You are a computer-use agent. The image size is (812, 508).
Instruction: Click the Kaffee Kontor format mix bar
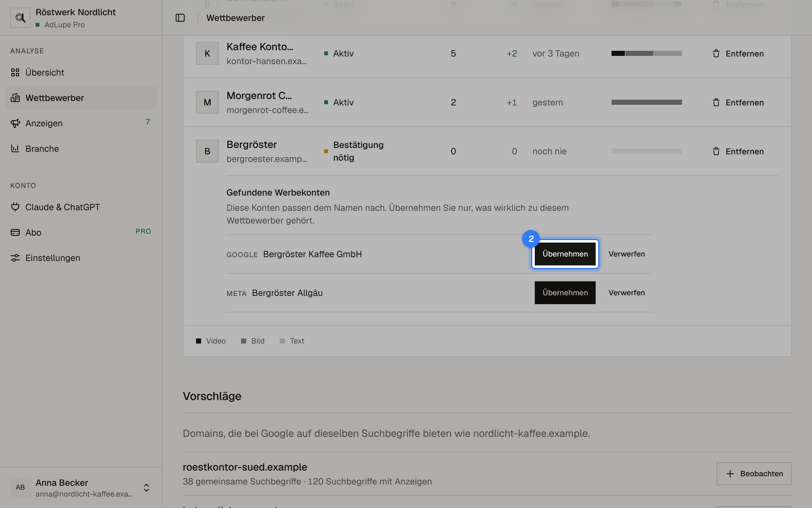(646, 53)
